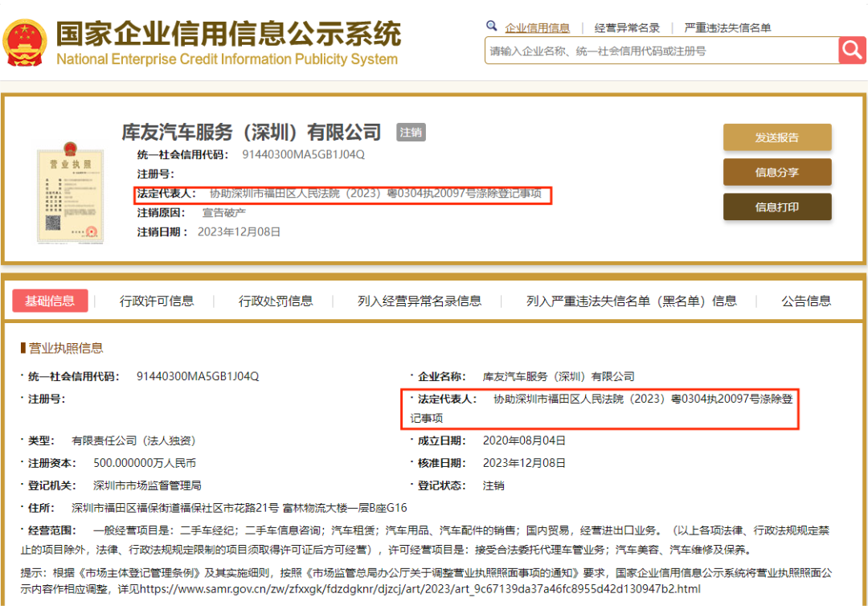The width and height of the screenshot is (868, 606).
Task: Click the 信息打印 button
Action: (777, 207)
